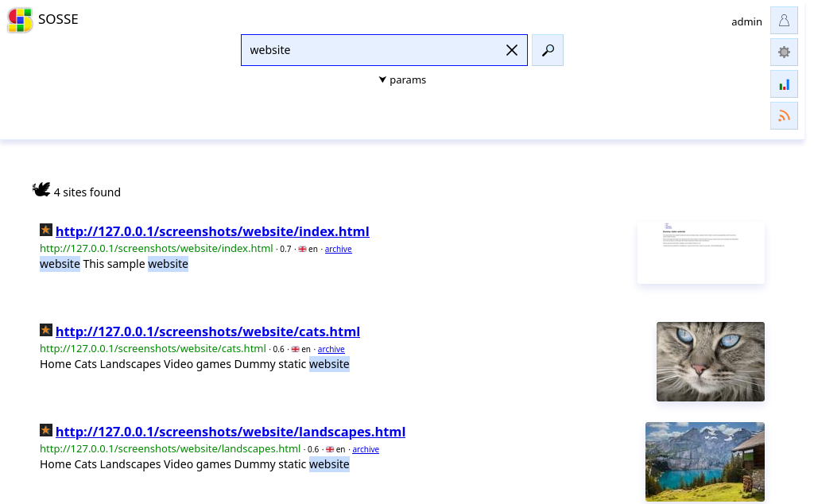Click the flag icon on landscapes.html result
The width and height of the screenshot is (814, 504).
tap(330, 449)
